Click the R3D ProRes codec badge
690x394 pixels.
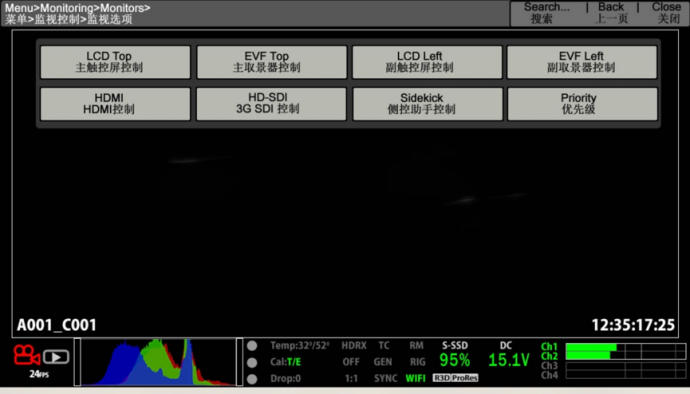(x=455, y=378)
